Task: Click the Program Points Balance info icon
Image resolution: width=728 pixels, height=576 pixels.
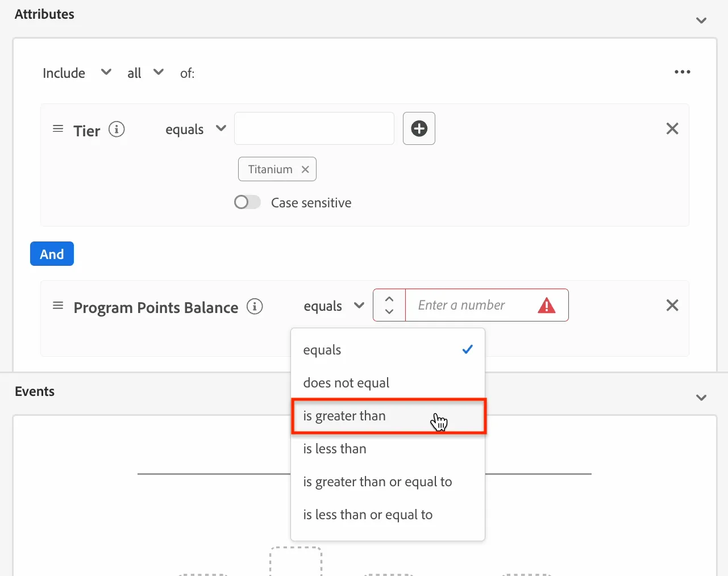Action: [x=255, y=307]
